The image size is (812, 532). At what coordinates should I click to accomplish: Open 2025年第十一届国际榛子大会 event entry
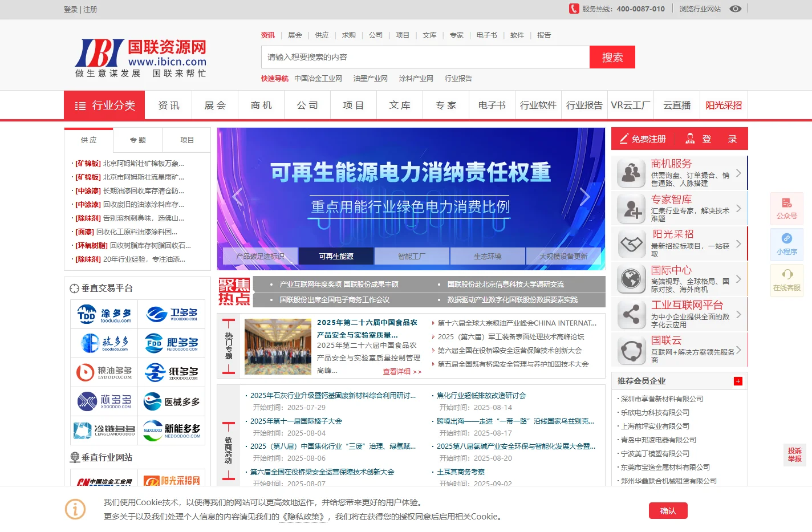pos(296,421)
